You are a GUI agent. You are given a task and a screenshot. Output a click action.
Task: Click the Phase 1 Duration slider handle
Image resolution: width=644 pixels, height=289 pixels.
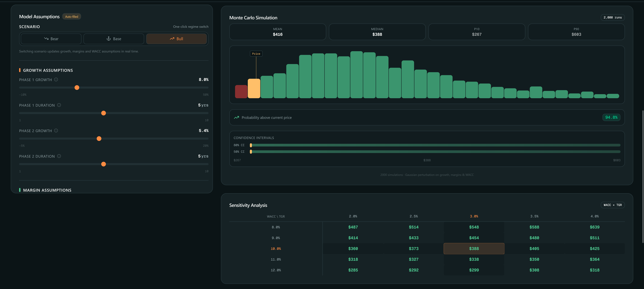(103, 113)
